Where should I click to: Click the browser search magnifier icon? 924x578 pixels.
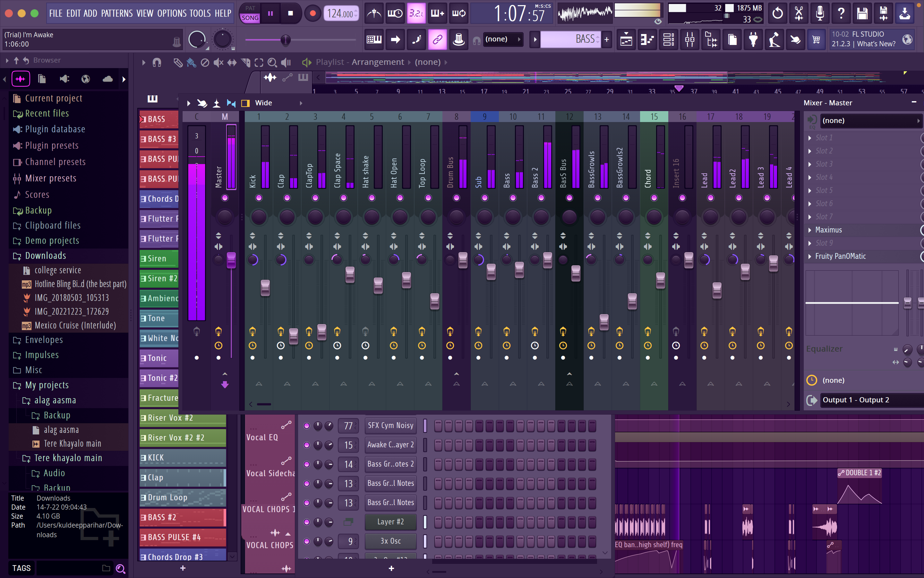click(x=120, y=568)
